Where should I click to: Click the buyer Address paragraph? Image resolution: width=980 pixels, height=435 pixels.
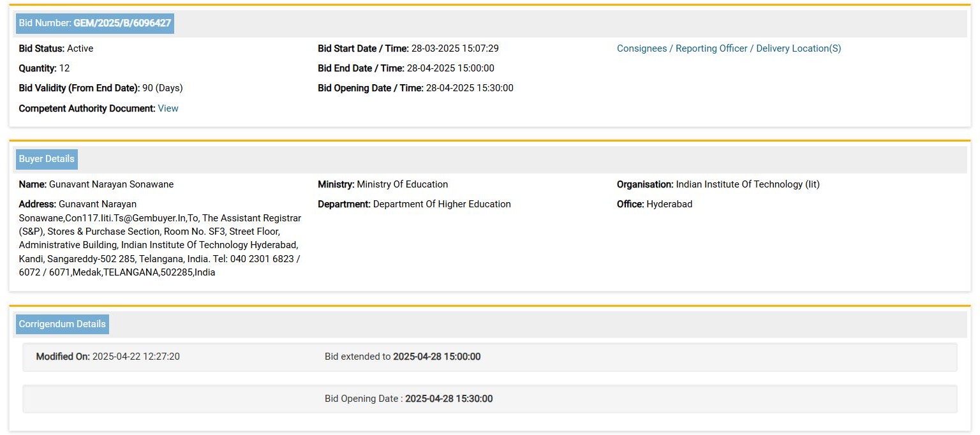point(160,239)
